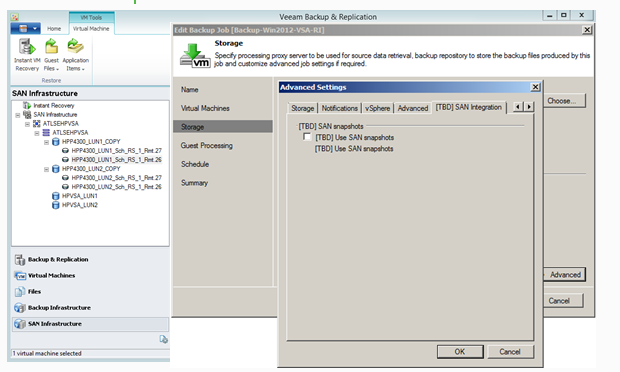This screenshot has width=620, height=372.
Task: Click the HPVSA_LUN2 volume icon
Action: (56, 205)
